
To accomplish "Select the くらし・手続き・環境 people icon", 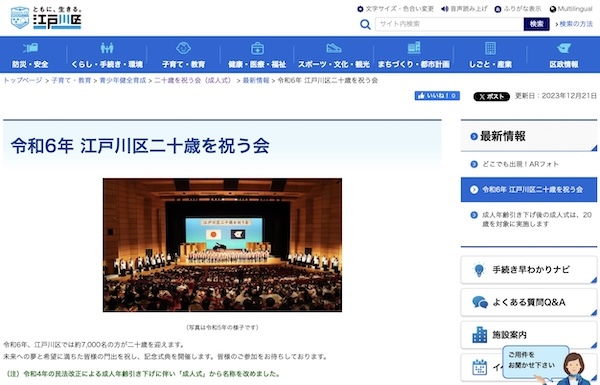I will (107, 48).
